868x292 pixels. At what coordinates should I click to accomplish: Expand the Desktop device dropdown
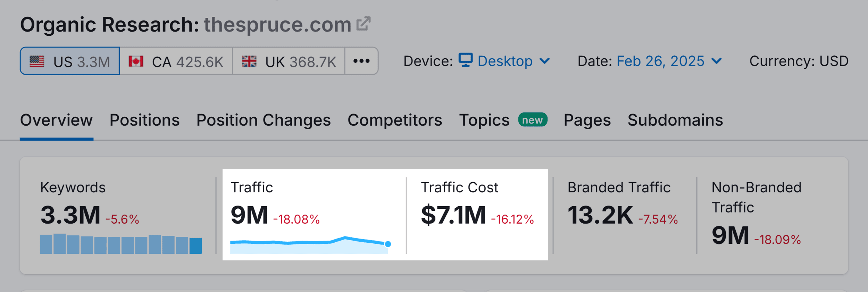pos(504,61)
